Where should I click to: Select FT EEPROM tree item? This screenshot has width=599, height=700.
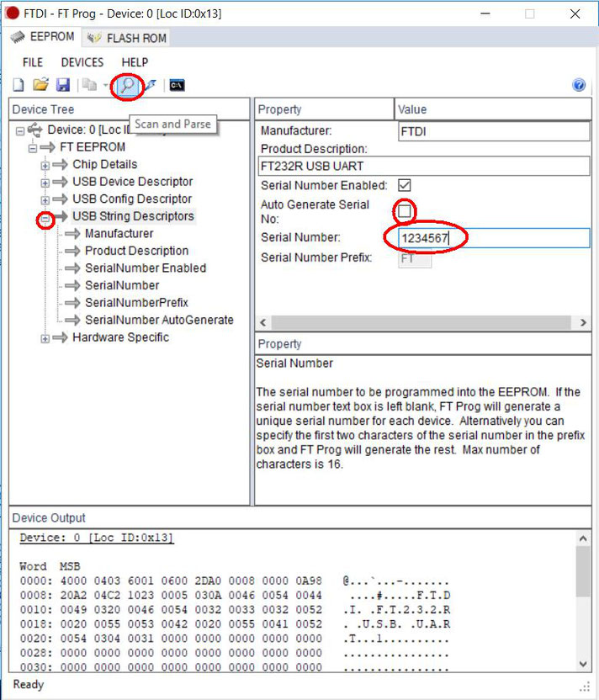(x=93, y=147)
